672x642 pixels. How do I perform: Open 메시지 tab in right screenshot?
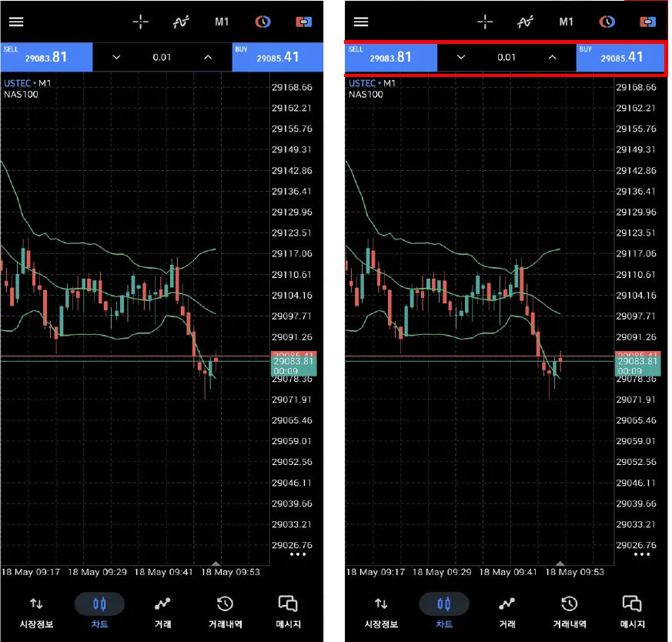click(x=633, y=613)
